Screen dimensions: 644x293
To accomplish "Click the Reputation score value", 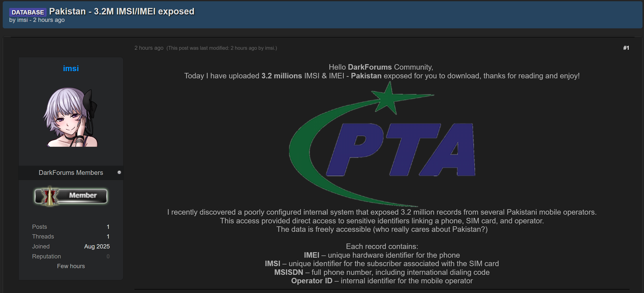I will click(108, 256).
